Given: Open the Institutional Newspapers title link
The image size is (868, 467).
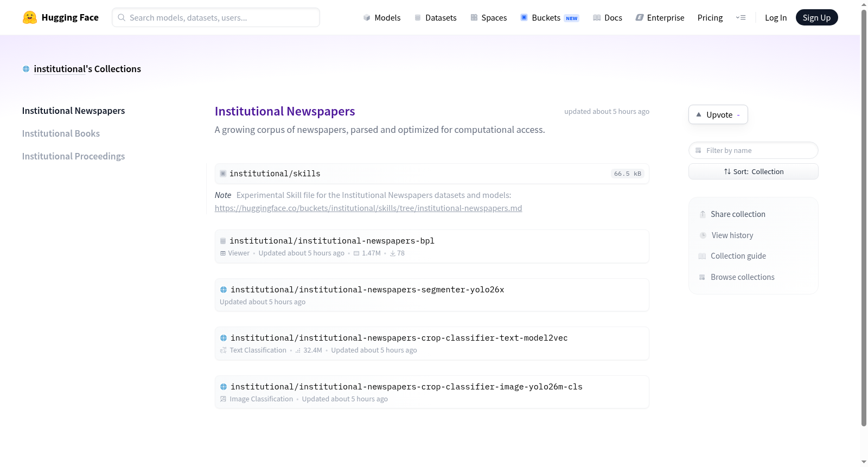Looking at the screenshot, I should [285, 111].
